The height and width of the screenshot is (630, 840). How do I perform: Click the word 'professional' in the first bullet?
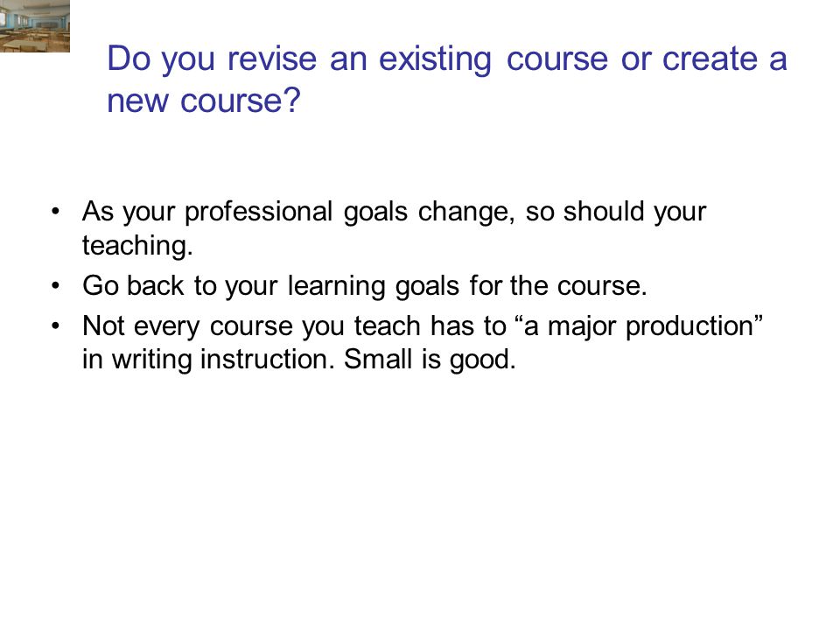(x=259, y=212)
